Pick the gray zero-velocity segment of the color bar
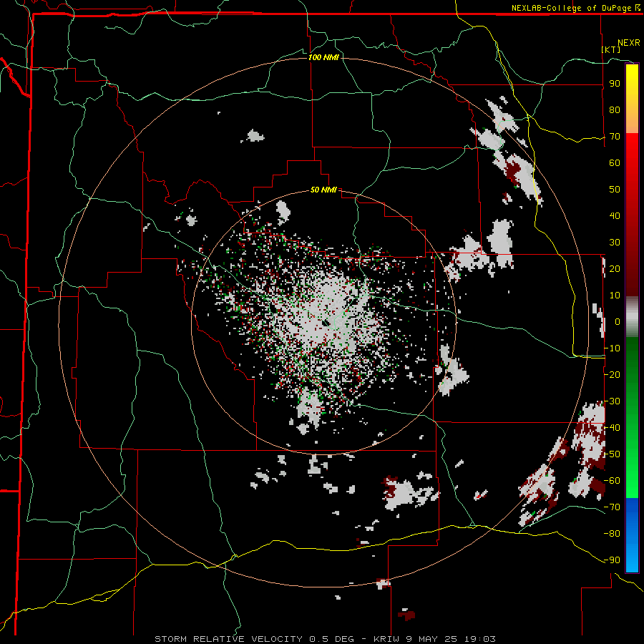The image size is (644, 644). 632,317
